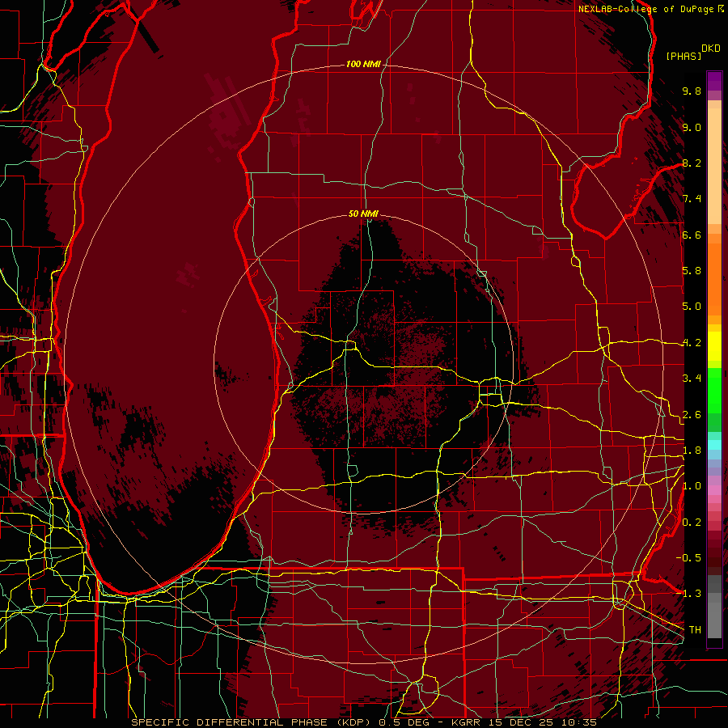Pick the purple band atop the color scale
The image size is (728, 728).
click(x=714, y=82)
